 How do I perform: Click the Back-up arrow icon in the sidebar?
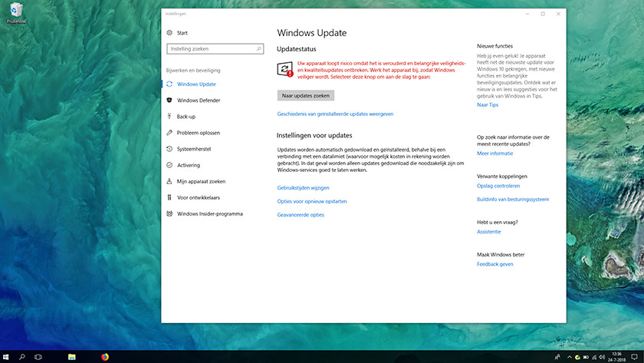pyautogui.click(x=169, y=117)
